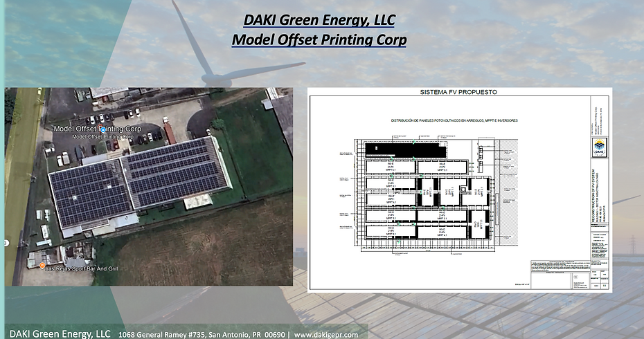
Task: Click the 'Model Offset Printing Corp' underlined heading
Action: pyautogui.click(x=319, y=40)
